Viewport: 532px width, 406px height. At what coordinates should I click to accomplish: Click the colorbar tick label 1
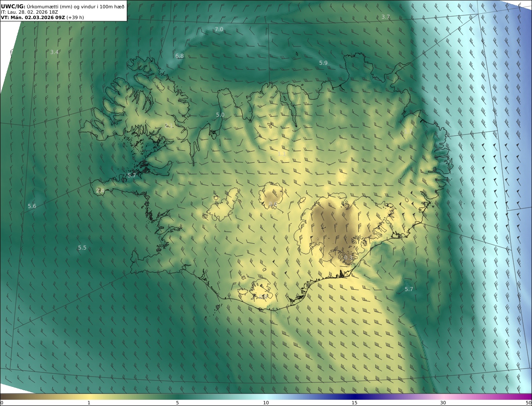(x=89, y=403)
